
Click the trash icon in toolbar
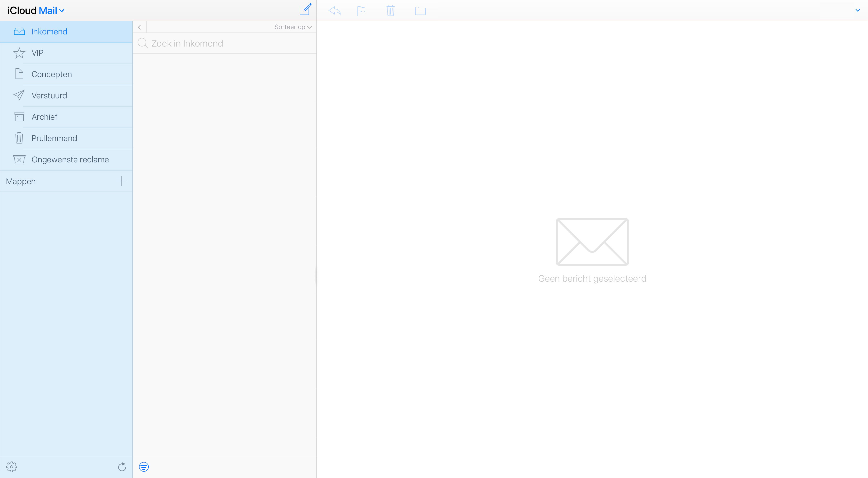pyautogui.click(x=391, y=10)
